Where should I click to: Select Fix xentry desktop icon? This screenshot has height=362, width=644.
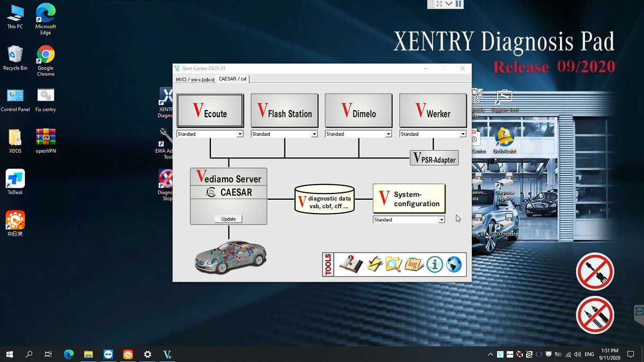[45, 99]
